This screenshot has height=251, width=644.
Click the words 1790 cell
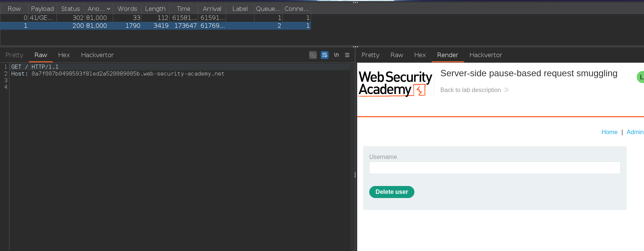tap(127, 26)
